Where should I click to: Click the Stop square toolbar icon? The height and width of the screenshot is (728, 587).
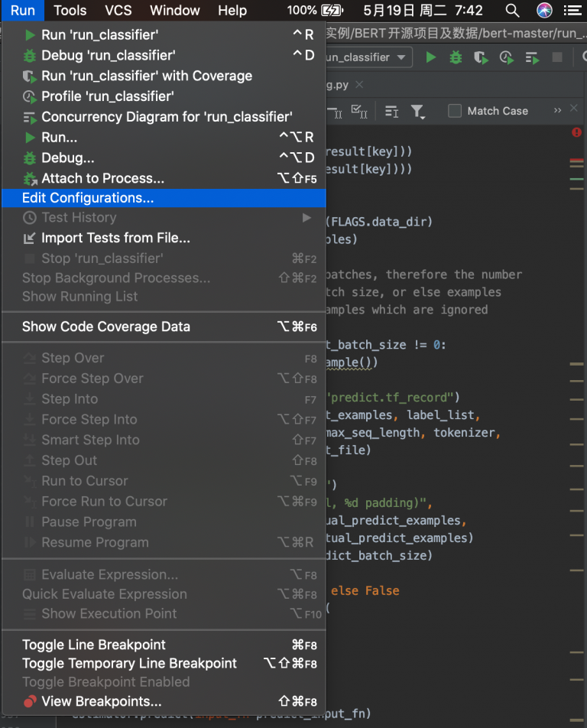557,57
